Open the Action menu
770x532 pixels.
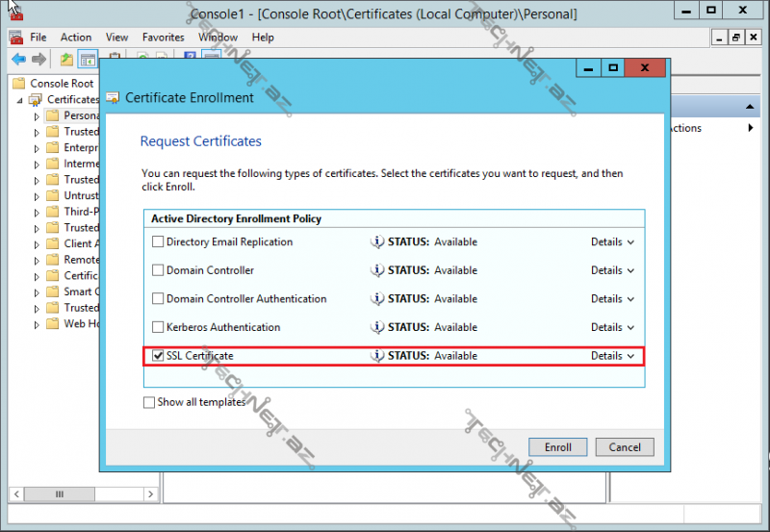point(76,38)
